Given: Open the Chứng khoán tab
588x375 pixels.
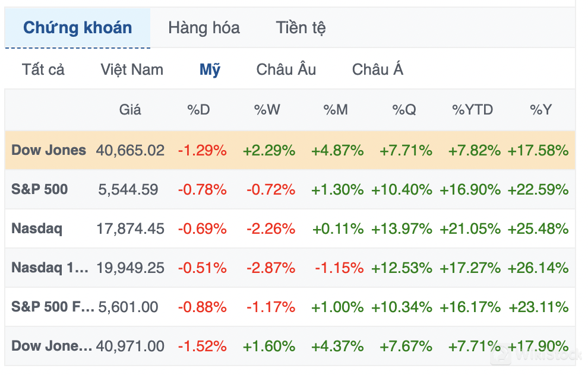Looking at the screenshot, I should click(78, 28).
